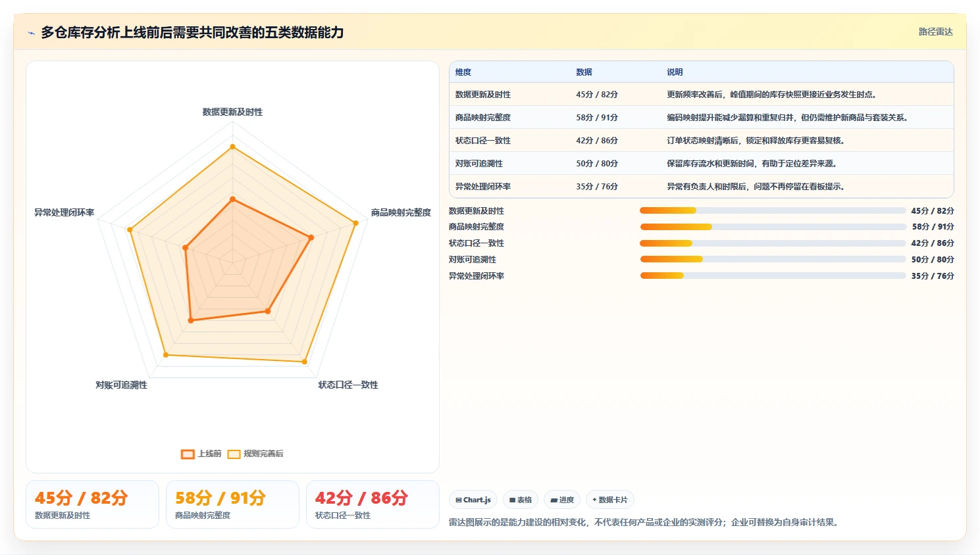The height and width of the screenshot is (555, 980).
Task: Click the 表格 chip
Action: (x=521, y=500)
